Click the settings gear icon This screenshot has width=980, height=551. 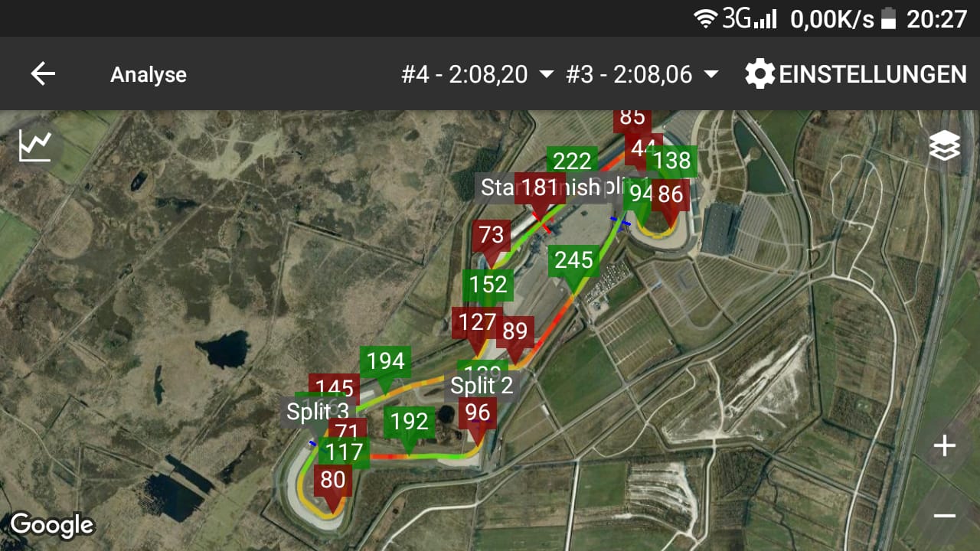click(759, 74)
